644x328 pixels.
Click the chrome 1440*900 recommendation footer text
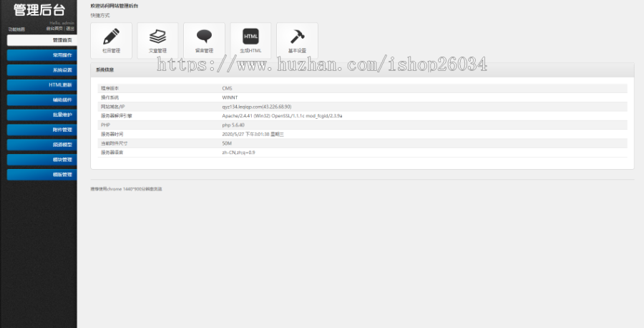(x=126, y=189)
